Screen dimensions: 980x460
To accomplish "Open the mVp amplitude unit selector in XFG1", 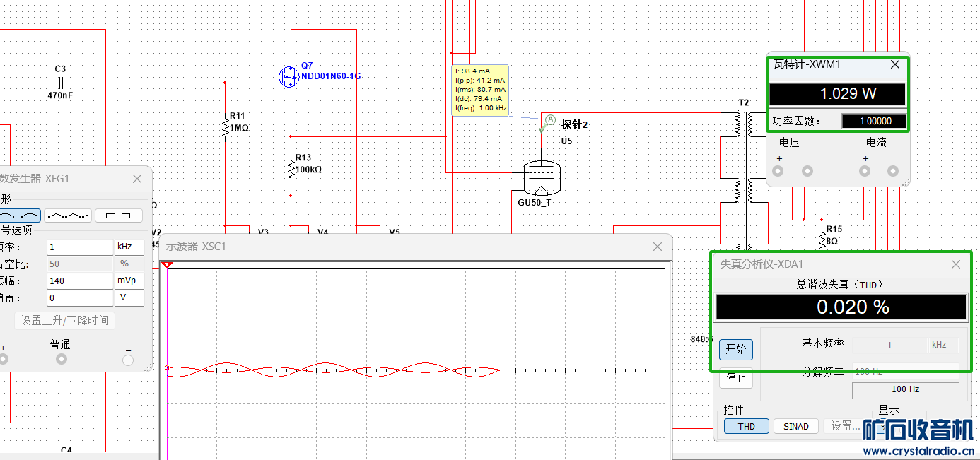I will point(129,281).
